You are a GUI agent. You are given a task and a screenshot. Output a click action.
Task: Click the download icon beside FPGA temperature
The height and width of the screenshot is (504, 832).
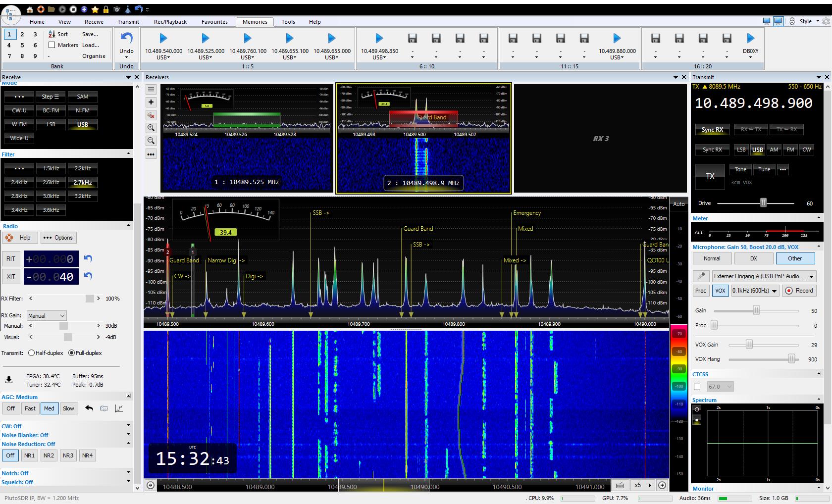click(x=9, y=380)
